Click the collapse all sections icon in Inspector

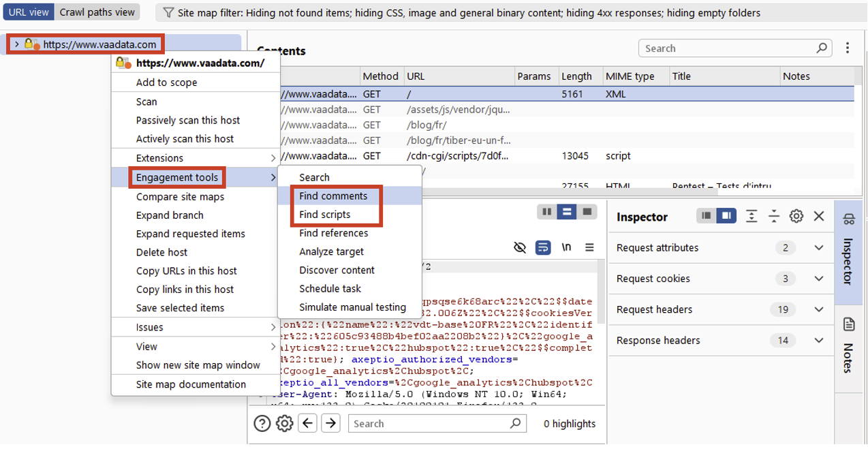click(x=773, y=216)
